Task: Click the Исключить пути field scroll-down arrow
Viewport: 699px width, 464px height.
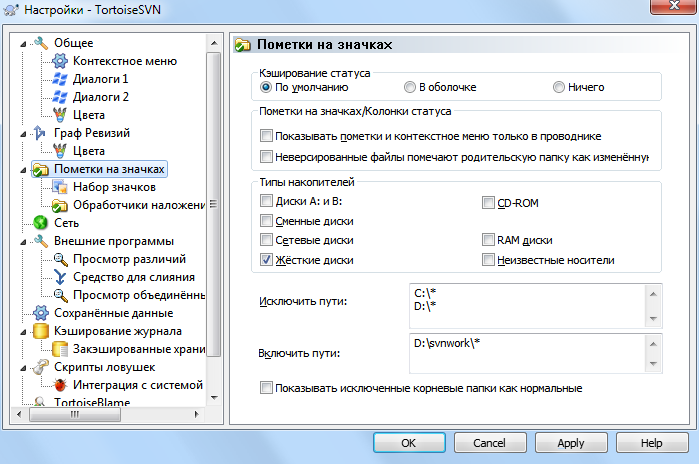Action: click(653, 318)
